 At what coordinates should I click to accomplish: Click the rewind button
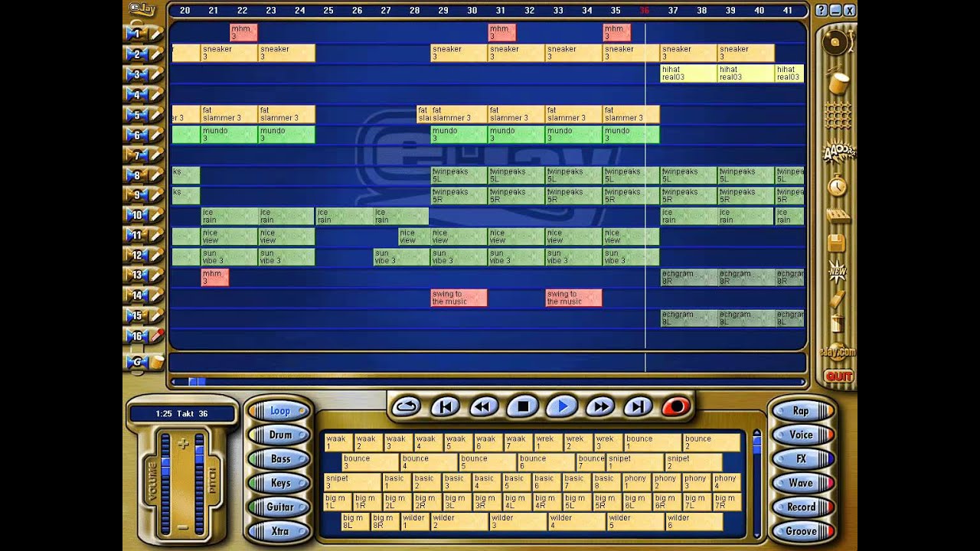tap(484, 406)
